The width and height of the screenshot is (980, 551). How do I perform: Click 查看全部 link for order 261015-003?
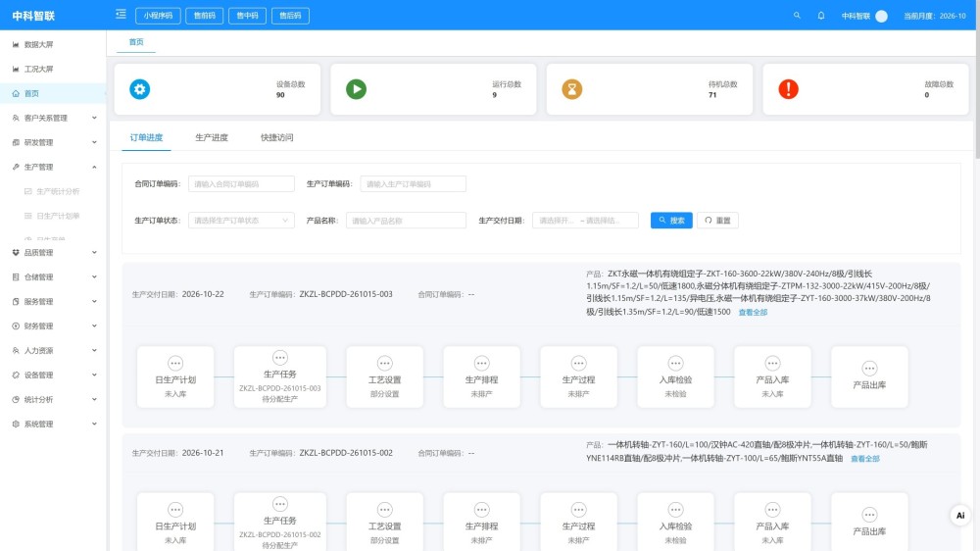point(753,312)
